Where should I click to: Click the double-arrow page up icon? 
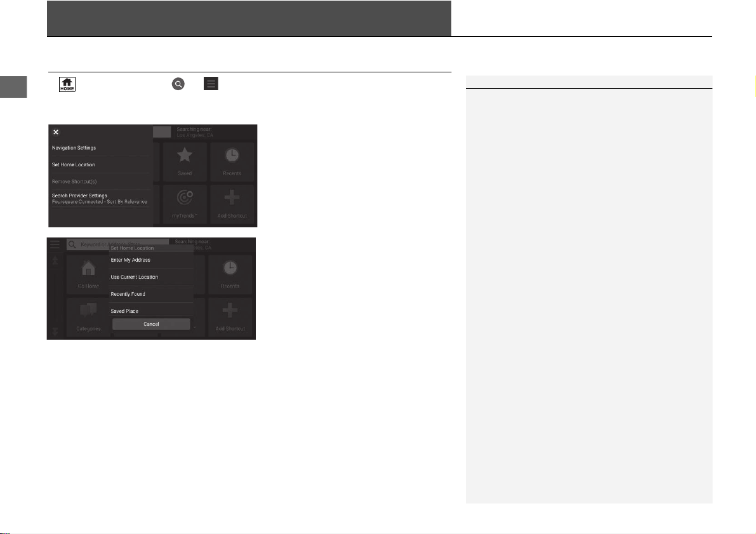(x=55, y=261)
